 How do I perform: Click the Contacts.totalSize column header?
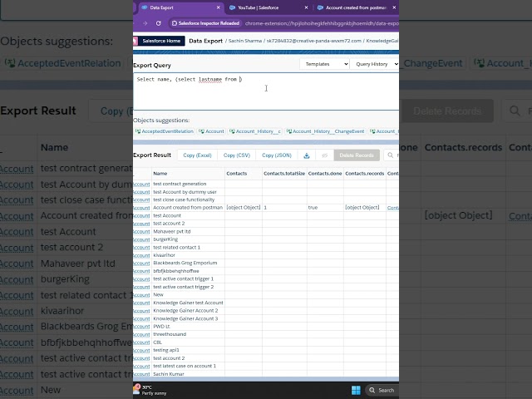tap(284, 174)
